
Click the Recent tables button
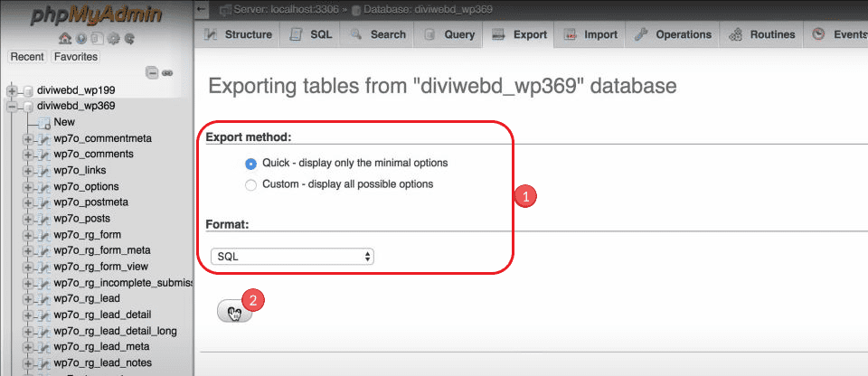[x=27, y=57]
